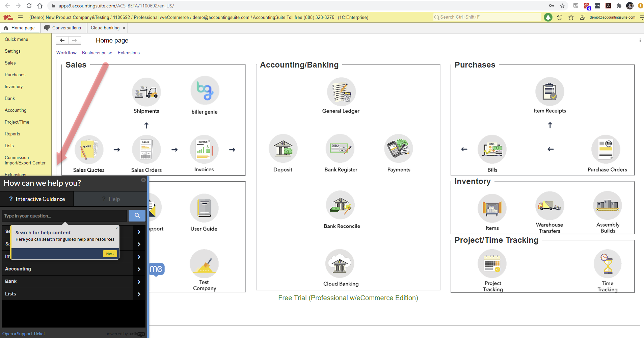
Task: Open Commission Import/Export Center in sidebar
Action: tap(25, 160)
